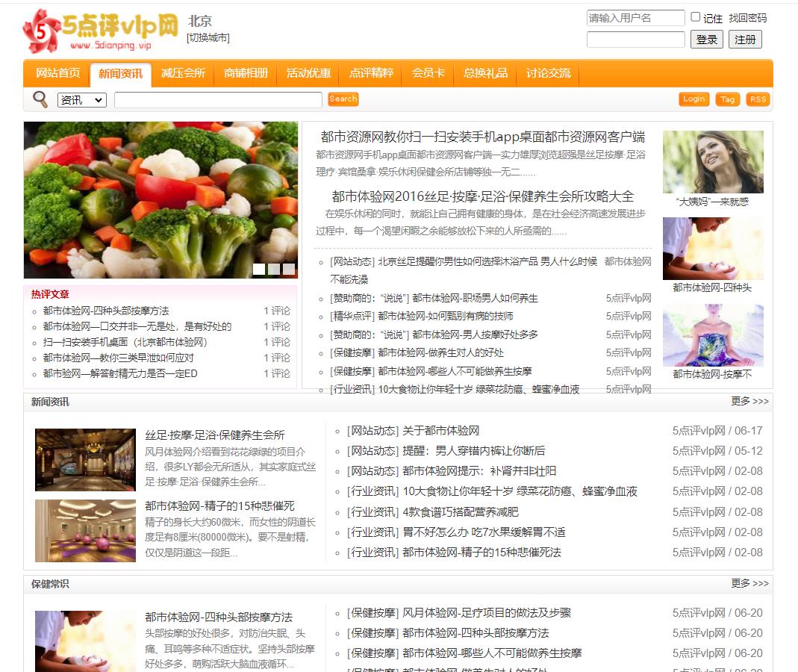Click the Login icon at top right
The height and width of the screenshot is (672, 798).
tap(693, 99)
